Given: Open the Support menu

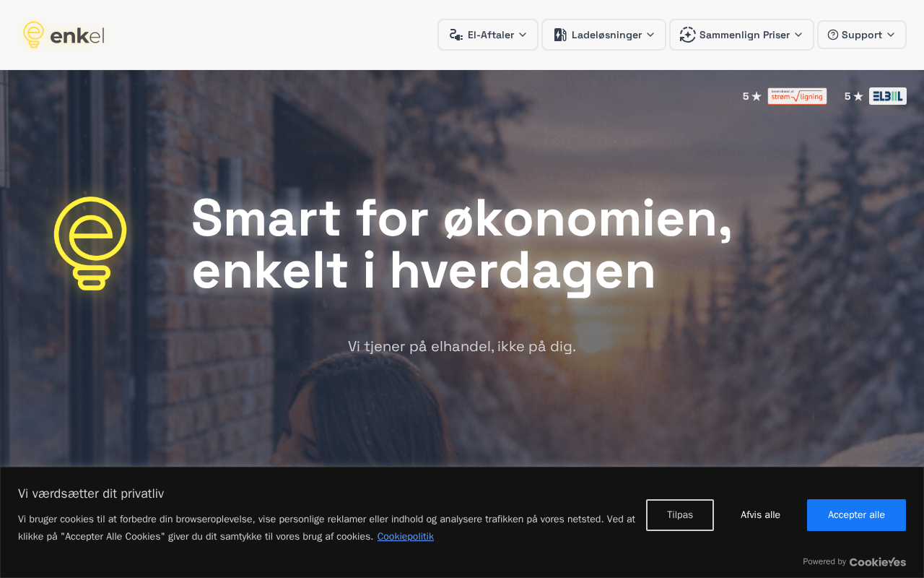Looking at the screenshot, I should [x=861, y=35].
